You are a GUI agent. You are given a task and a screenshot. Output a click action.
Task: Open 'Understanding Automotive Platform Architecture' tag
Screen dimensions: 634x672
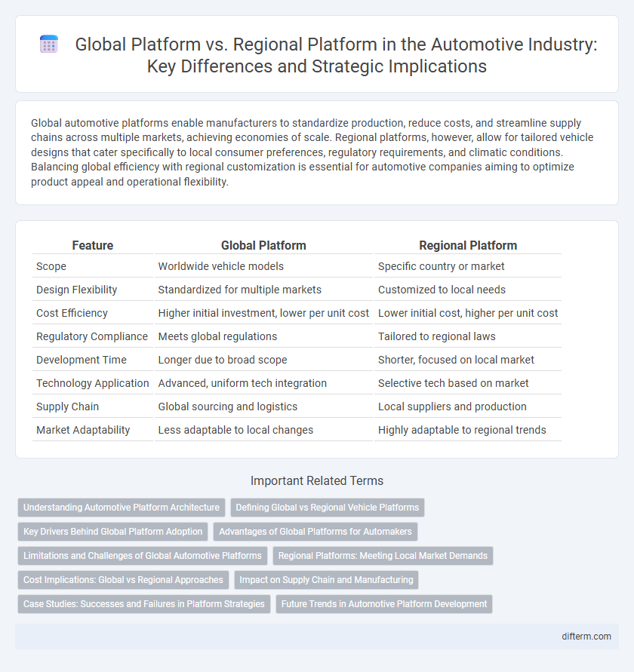(122, 508)
